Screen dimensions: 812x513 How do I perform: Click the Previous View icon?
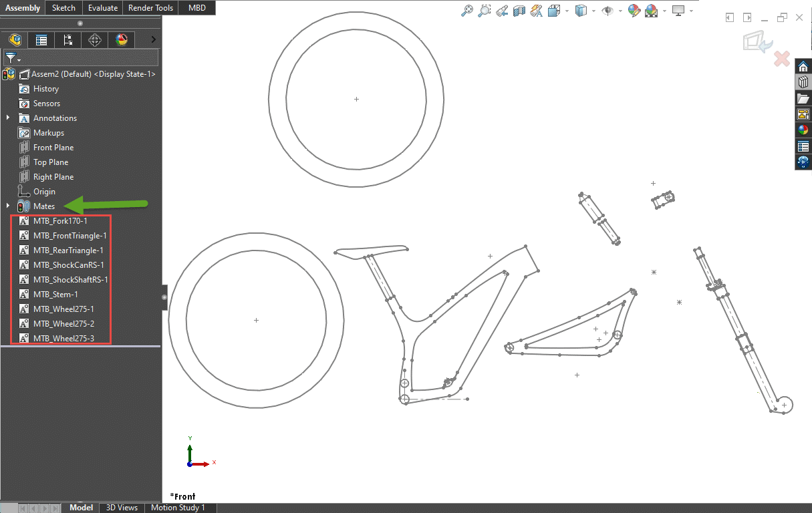[502, 11]
